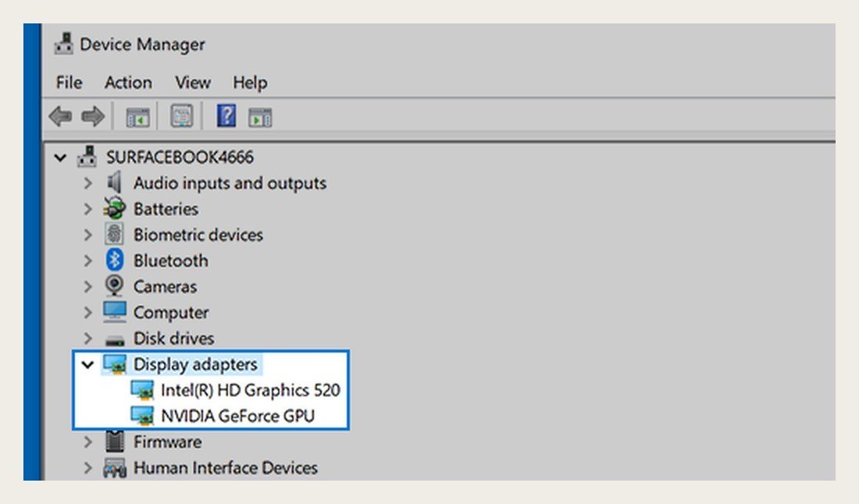Click the Audio inputs speaker icon

tap(114, 183)
